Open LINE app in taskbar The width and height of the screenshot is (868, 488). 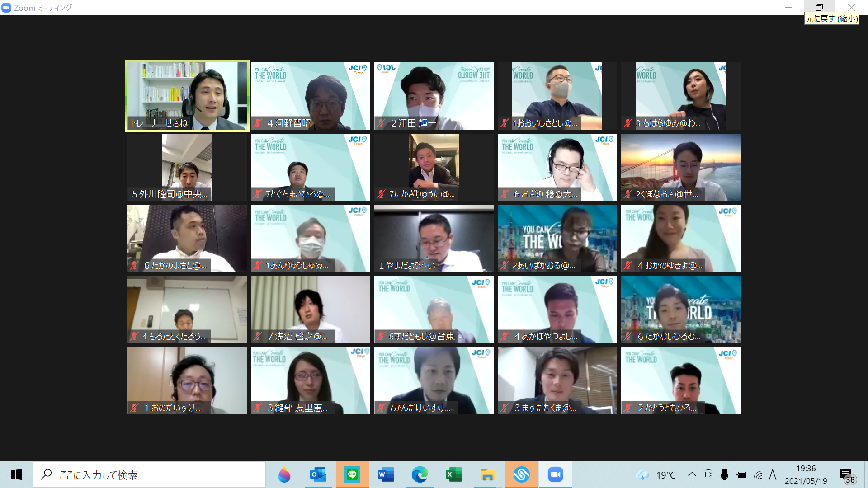(x=352, y=474)
